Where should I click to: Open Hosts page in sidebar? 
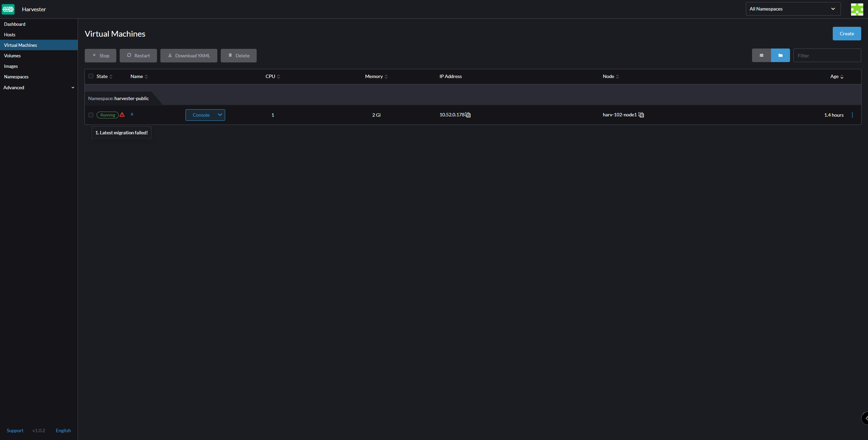click(x=39, y=35)
